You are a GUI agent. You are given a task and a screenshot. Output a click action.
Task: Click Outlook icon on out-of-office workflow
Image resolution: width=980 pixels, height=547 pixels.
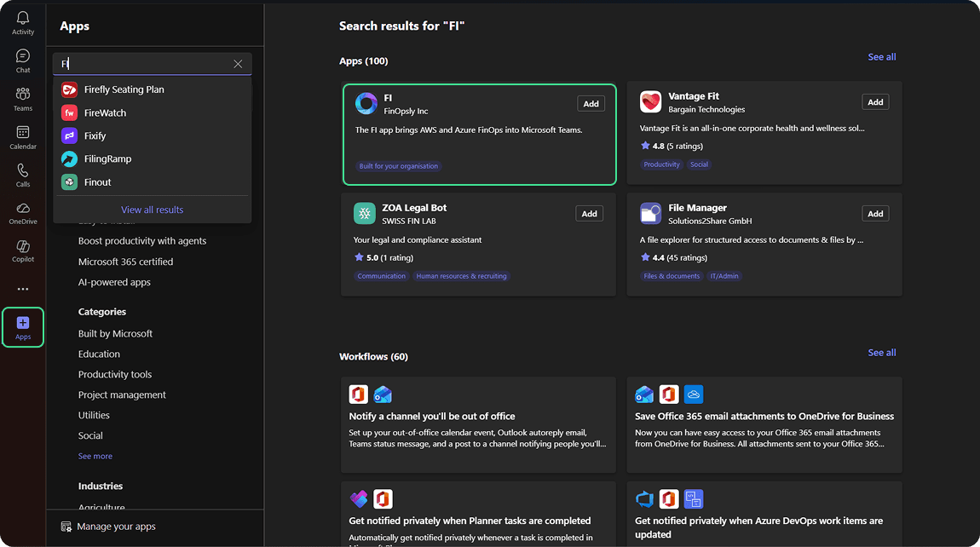click(x=383, y=394)
